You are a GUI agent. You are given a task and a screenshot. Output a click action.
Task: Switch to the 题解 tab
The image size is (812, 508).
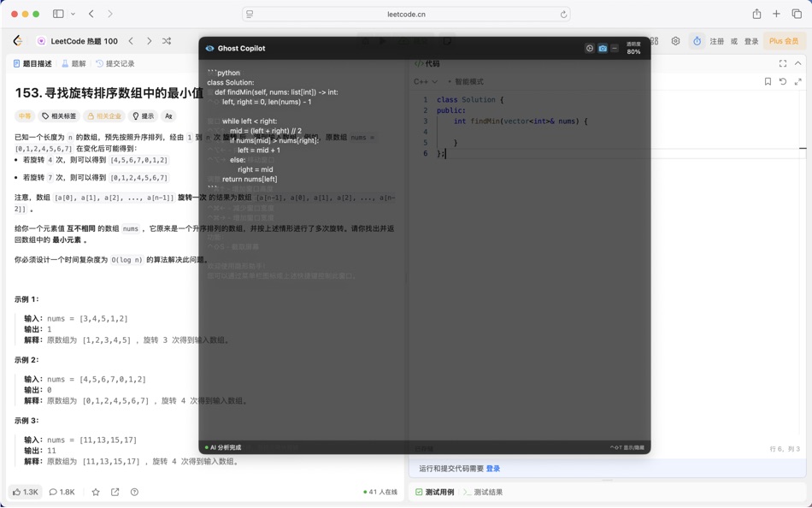point(74,63)
